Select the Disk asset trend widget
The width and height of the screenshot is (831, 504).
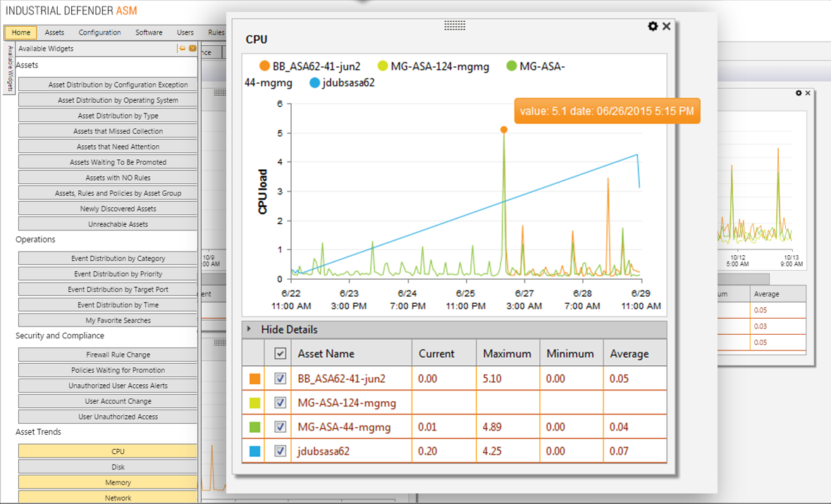coord(108,467)
